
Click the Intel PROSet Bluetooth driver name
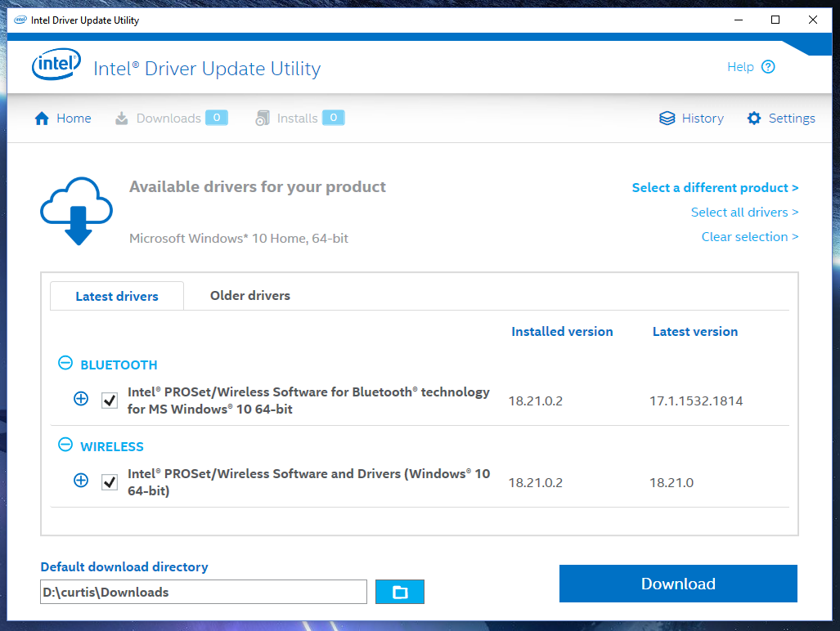(308, 401)
